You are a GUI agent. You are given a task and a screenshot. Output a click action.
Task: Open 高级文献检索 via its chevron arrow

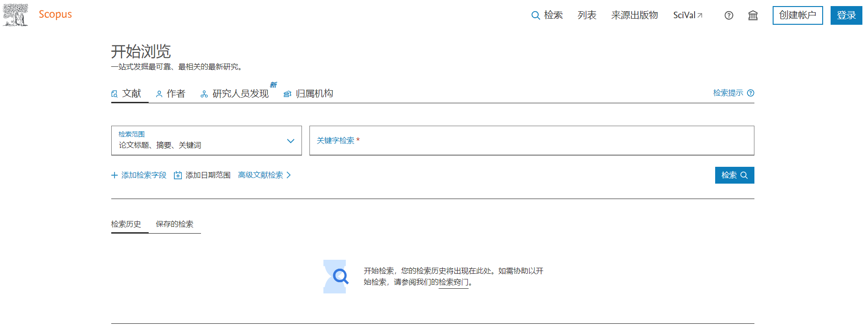[x=289, y=175]
